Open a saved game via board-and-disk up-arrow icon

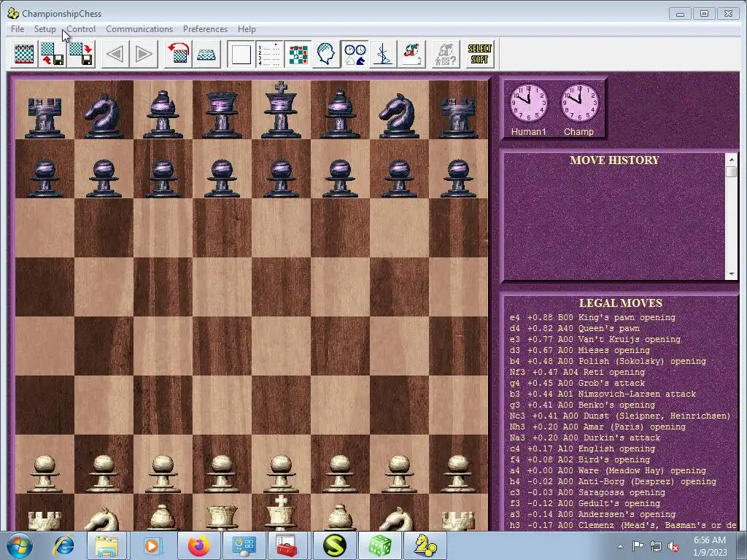point(53,54)
